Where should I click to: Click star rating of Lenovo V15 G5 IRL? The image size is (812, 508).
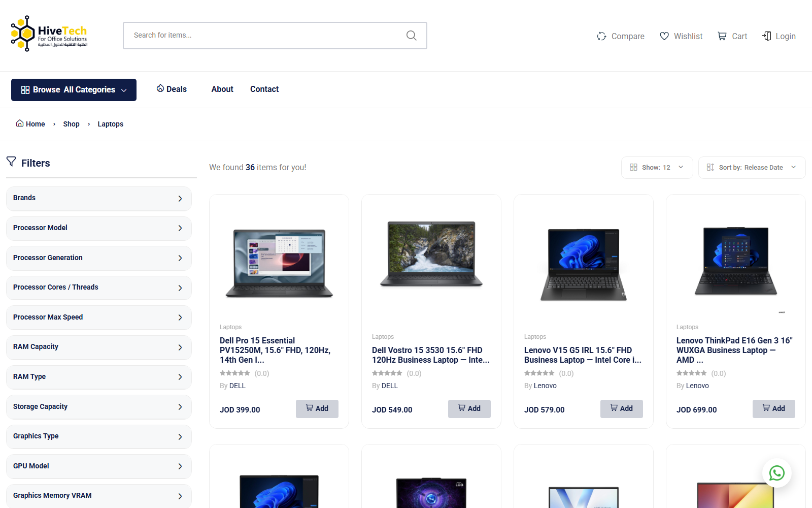[x=539, y=373]
